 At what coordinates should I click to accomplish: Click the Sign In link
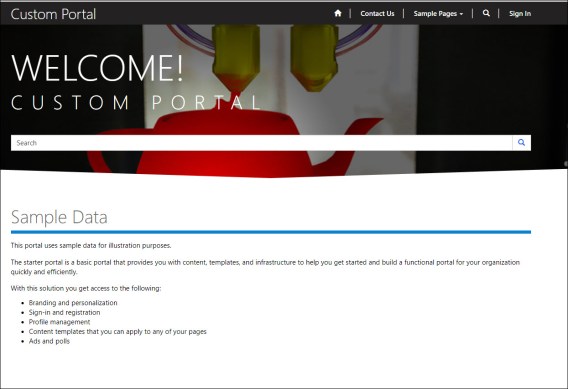click(520, 14)
